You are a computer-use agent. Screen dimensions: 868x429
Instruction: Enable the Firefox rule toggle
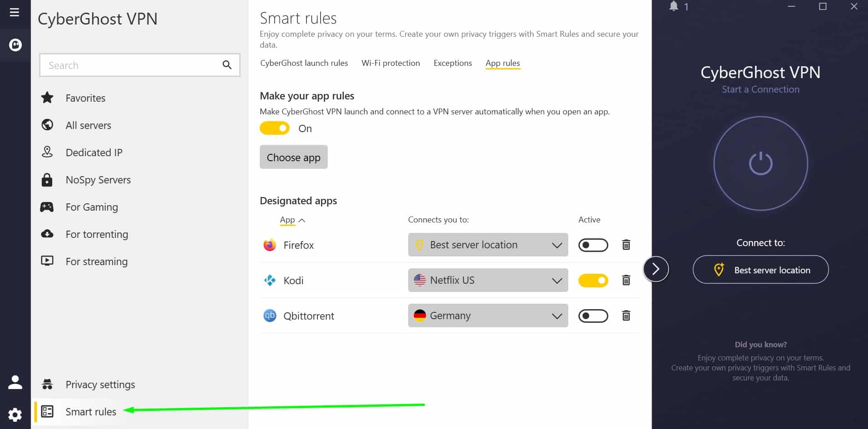point(593,245)
